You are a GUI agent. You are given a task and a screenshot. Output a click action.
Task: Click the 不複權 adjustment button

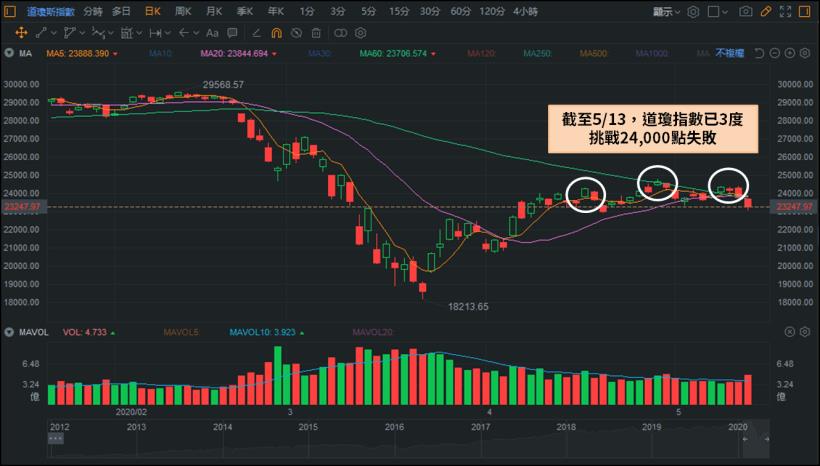729,53
